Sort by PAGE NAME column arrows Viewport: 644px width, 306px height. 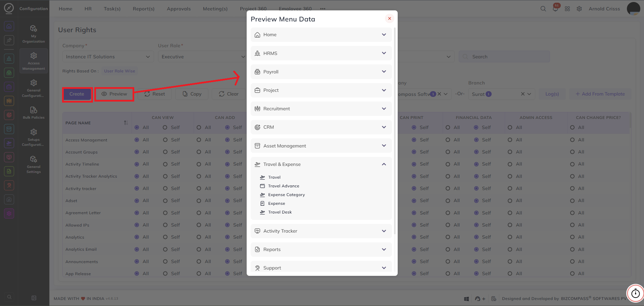pos(126,123)
